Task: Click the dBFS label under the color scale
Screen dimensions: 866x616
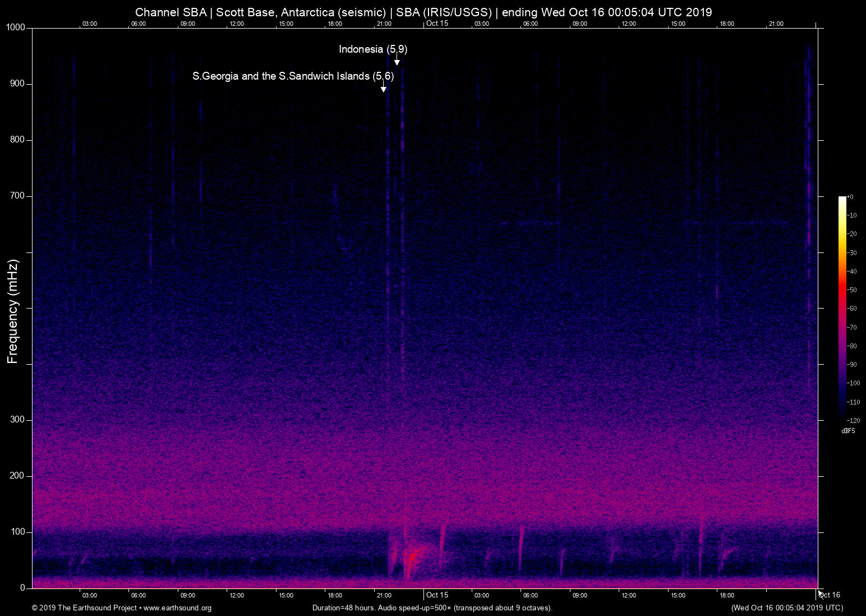Action: 847,431
